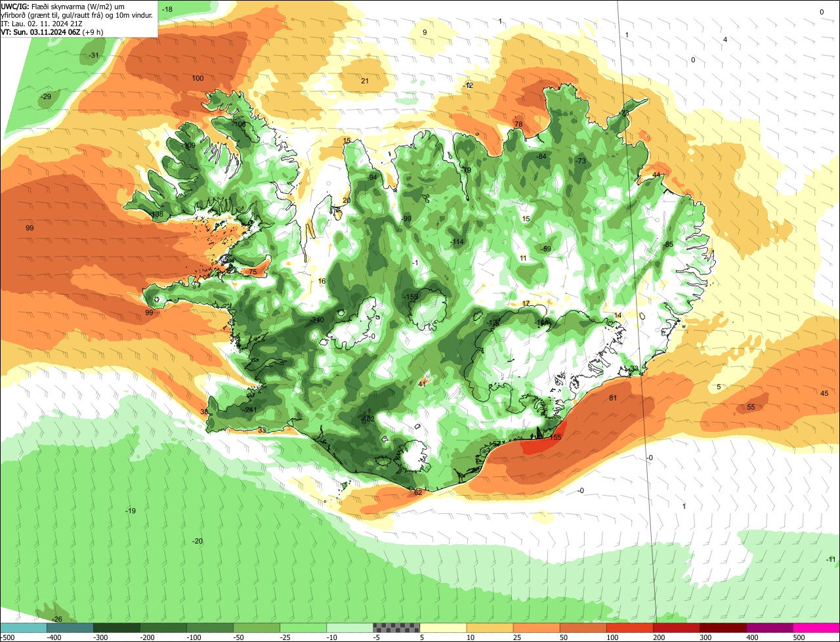
Task: Click the map value '-94'
Action: coord(372,178)
